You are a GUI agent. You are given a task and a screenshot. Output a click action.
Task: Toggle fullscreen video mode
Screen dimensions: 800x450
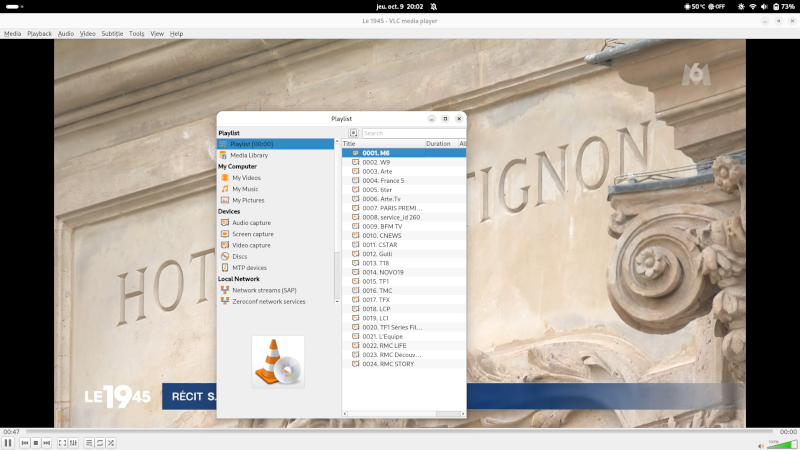point(62,443)
